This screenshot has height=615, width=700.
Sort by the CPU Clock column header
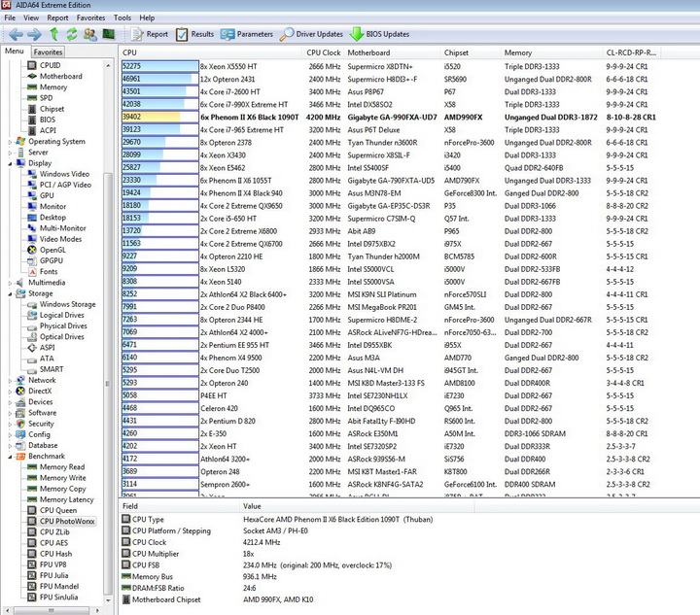[x=323, y=52]
